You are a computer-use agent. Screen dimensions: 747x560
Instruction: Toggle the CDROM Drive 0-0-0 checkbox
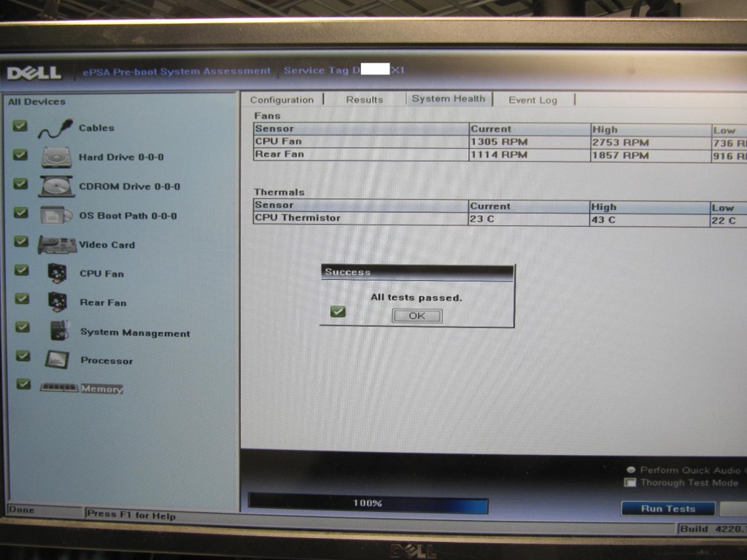[x=20, y=183]
